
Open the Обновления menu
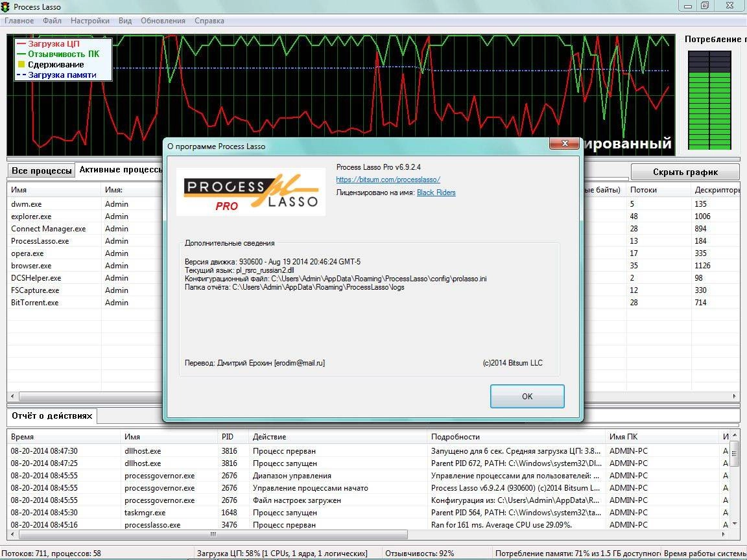163,21
